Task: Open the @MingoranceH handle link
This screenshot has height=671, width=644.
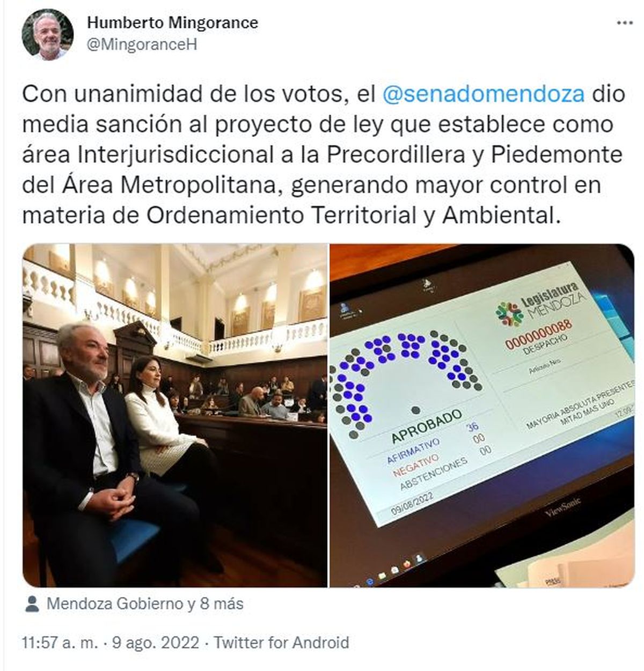Action: pyautogui.click(x=142, y=45)
